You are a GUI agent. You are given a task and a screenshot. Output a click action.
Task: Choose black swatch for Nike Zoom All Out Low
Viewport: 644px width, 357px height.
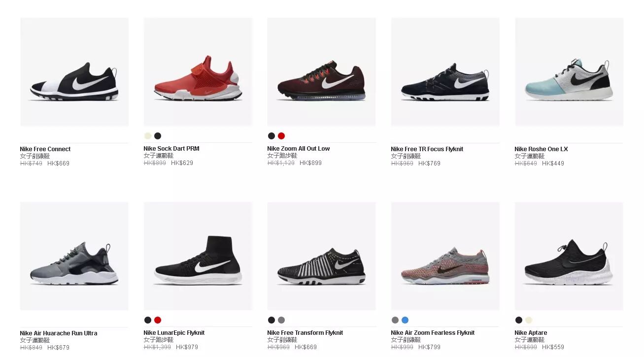(x=271, y=136)
